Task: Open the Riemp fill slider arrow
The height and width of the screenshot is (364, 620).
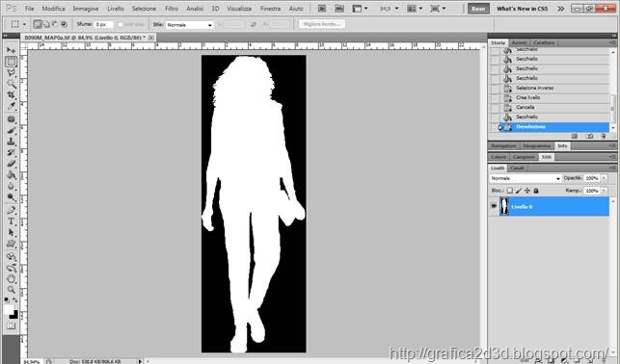Action: pos(604,191)
